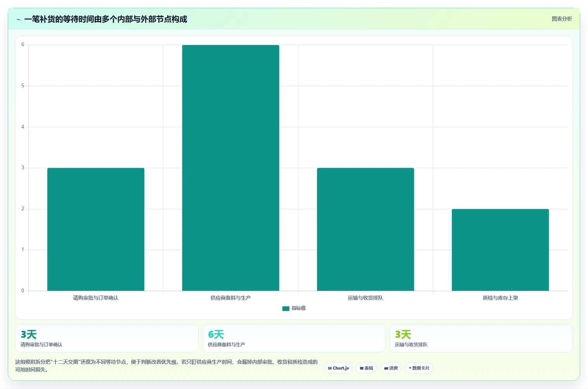Click the chart title 一笔补货的等待时间由多个内部与外部节点构成
This screenshot has width=588, height=389.
(x=105, y=19)
